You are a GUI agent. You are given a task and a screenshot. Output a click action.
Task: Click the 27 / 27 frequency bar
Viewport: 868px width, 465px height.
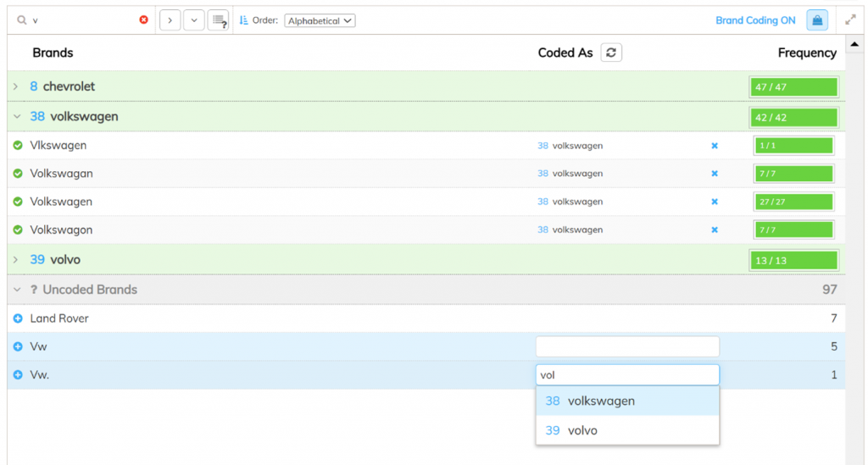pyautogui.click(x=793, y=202)
